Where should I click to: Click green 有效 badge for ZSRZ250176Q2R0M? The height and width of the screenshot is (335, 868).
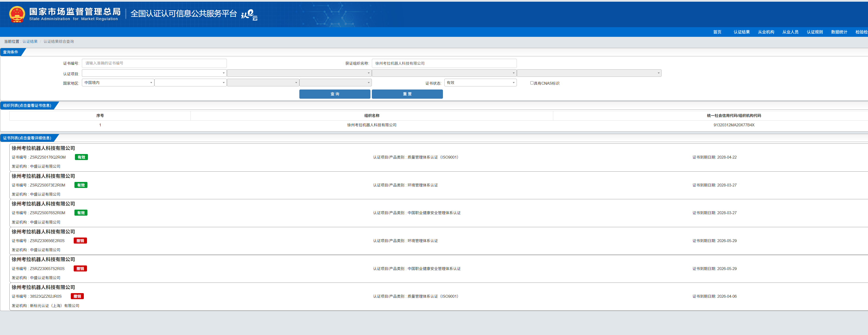[81, 157]
